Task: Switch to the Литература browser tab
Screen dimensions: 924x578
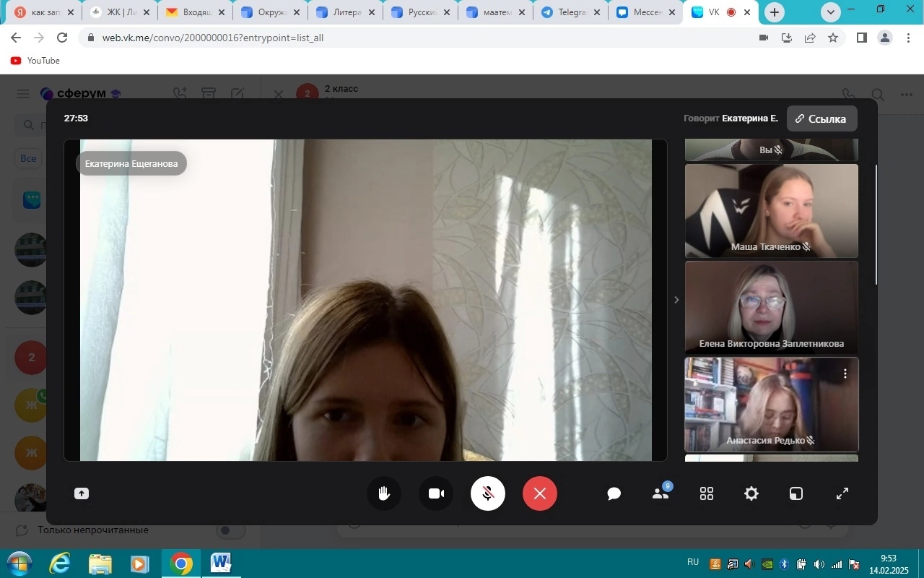Action: point(345,12)
